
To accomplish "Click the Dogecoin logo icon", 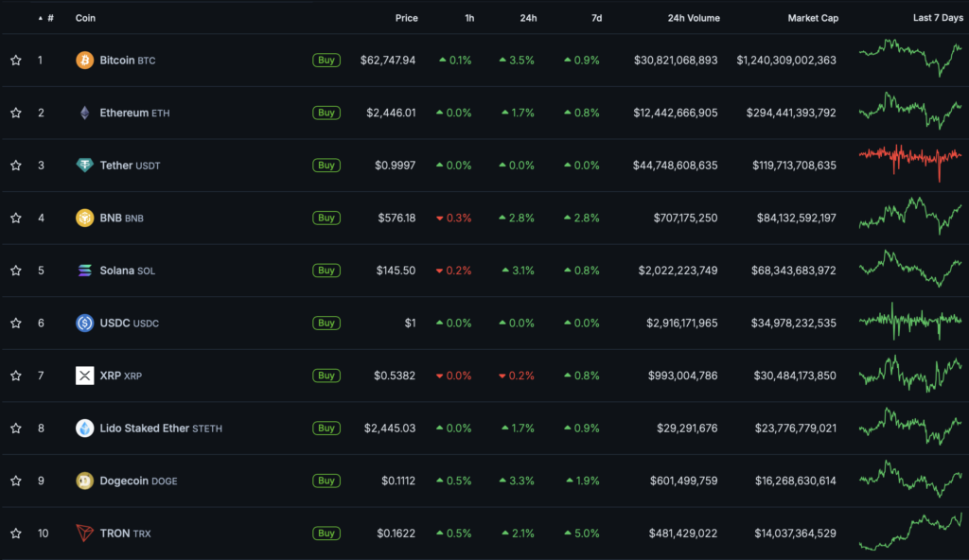I will [85, 481].
